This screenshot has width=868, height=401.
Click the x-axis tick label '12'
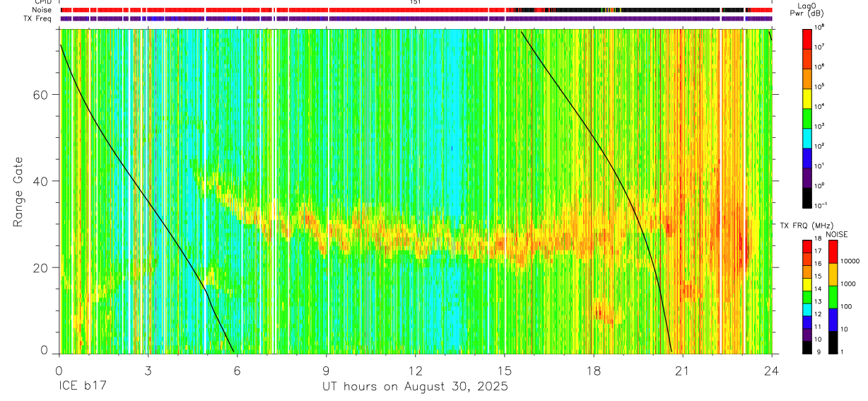click(416, 371)
